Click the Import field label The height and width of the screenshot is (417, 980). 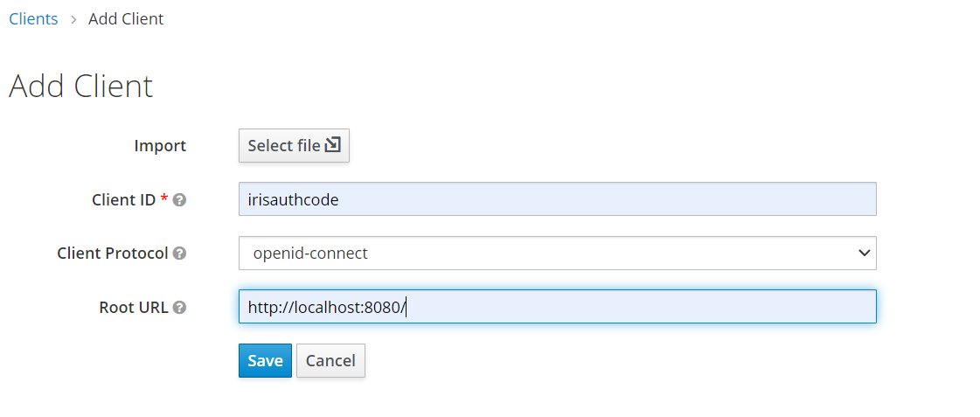pyautogui.click(x=160, y=146)
